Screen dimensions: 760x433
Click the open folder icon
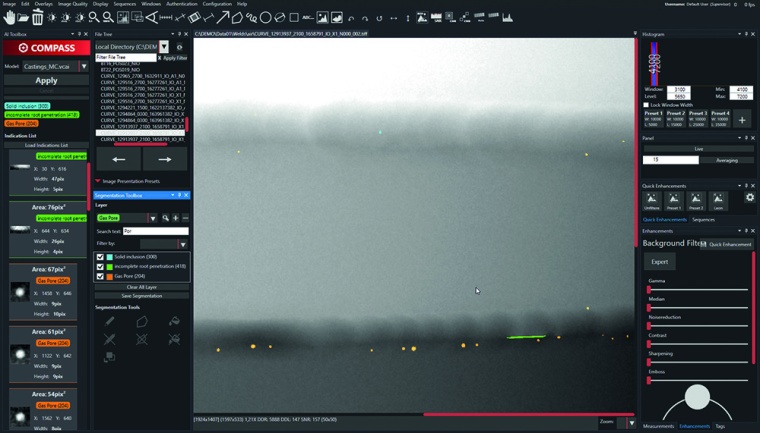tap(23, 17)
